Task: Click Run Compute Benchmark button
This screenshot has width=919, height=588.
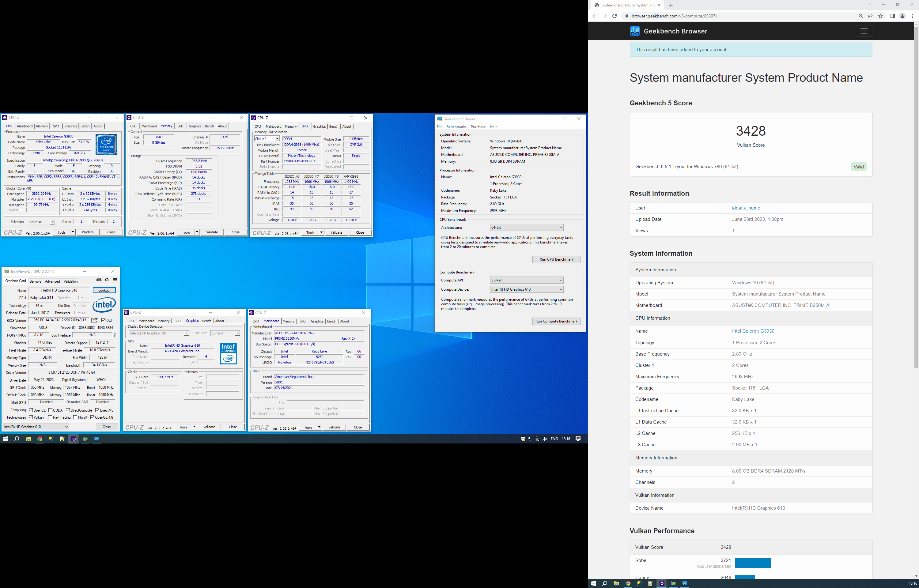Action: (556, 322)
